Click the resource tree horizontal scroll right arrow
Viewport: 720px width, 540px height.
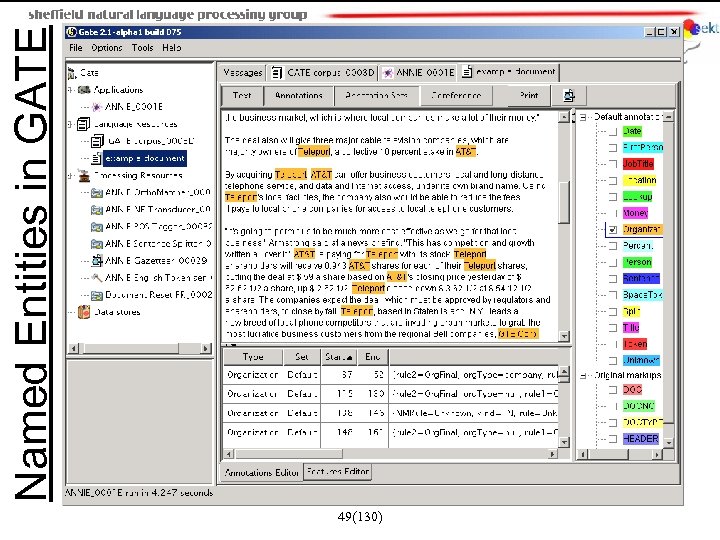[206, 349]
